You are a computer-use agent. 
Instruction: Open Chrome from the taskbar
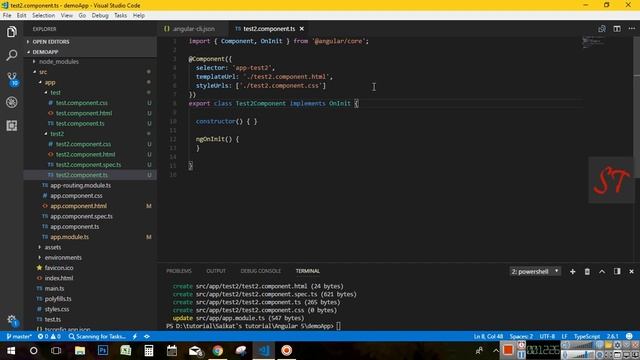click(x=218, y=351)
